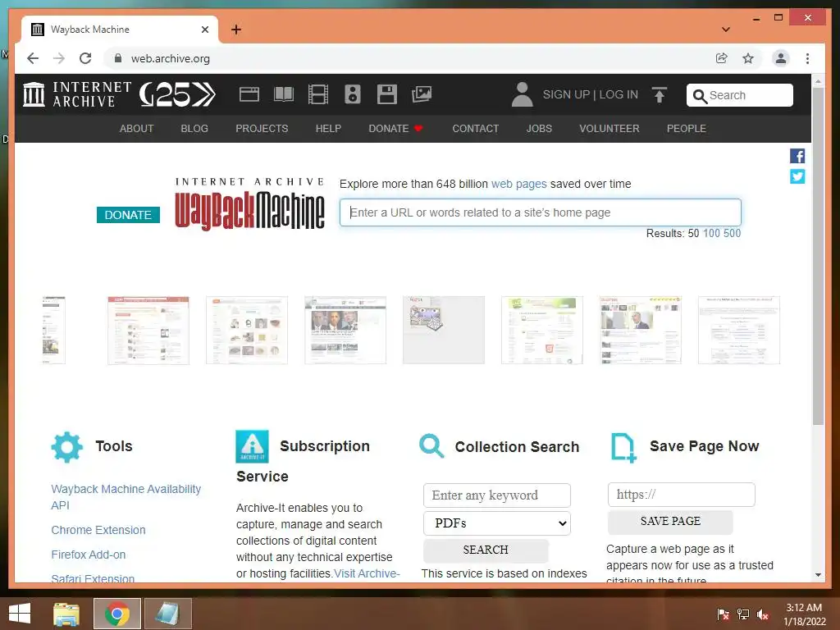Open Wayback Machine Availability API link
Image resolution: width=840 pixels, height=630 pixels.
[x=126, y=497]
